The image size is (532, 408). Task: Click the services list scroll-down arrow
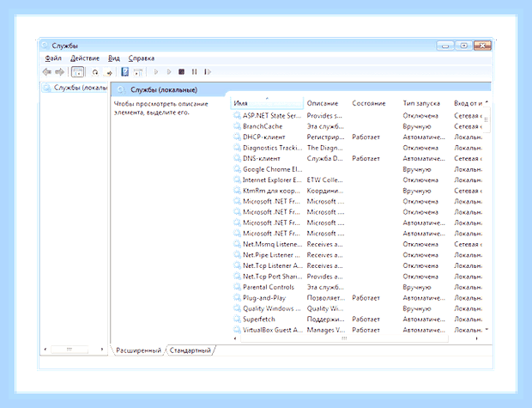coord(487,330)
